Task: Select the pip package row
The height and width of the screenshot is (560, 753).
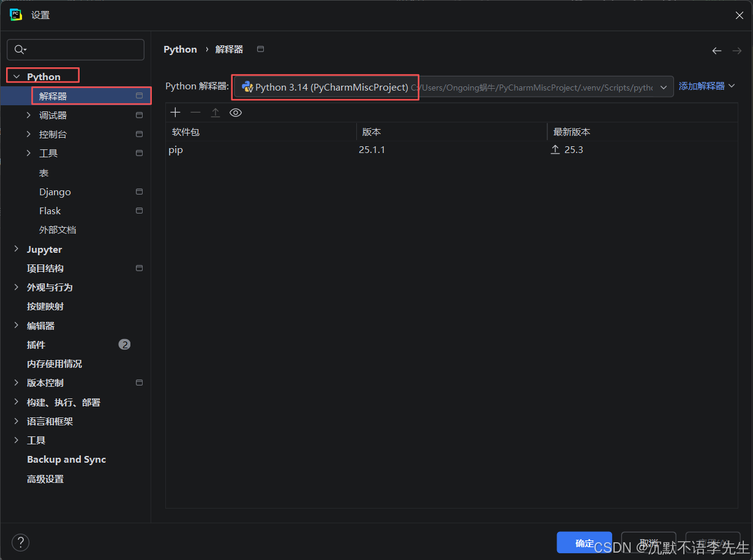Action: [x=451, y=149]
